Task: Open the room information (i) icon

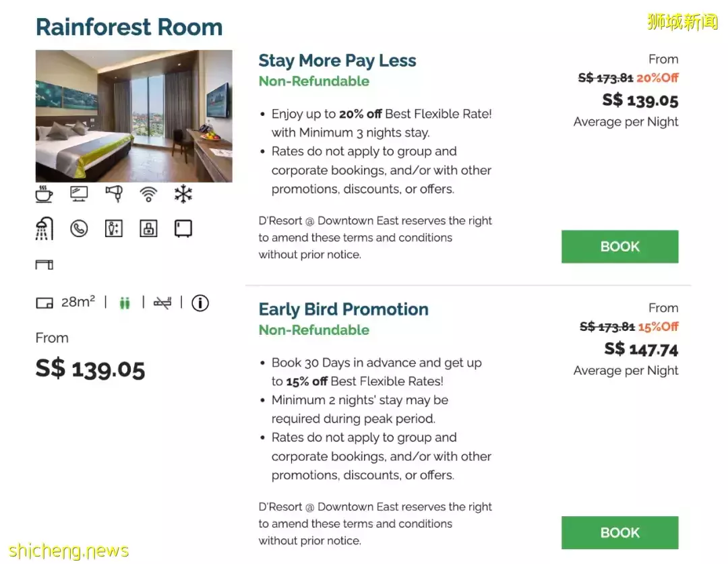Action: point(200,303)
